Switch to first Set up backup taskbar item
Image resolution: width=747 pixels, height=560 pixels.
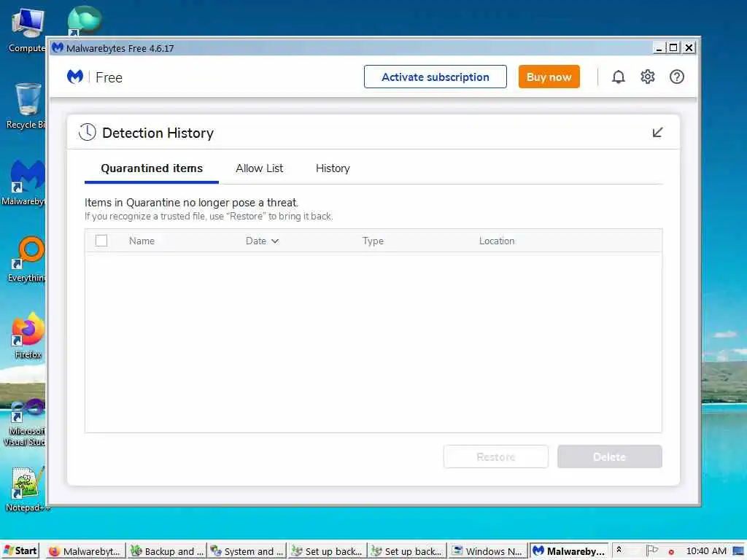point(328,551)
